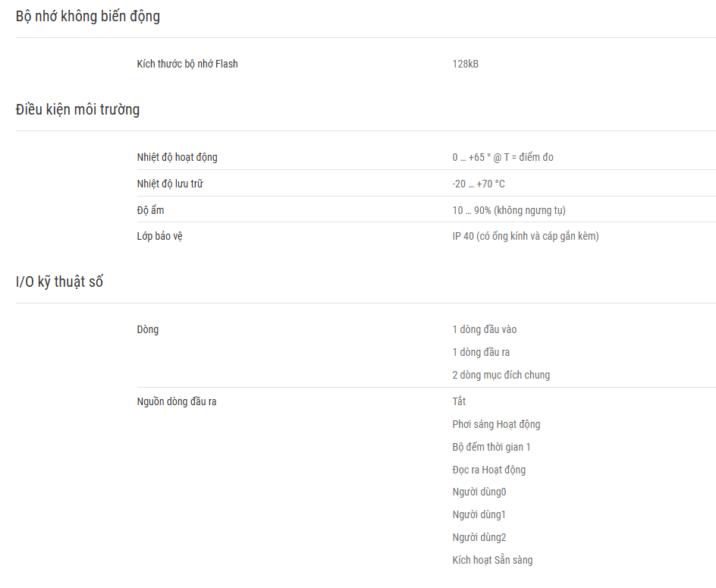The width and height of the screenshot is (716, 588).
Task: Click the '1 dòng đầu vào' entry
Action: pyautogui.click(x=485, y=329)
